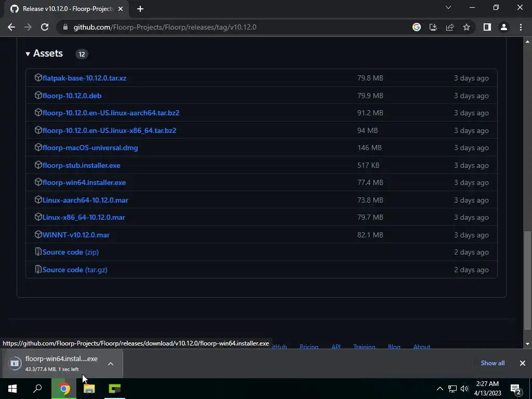Download the linux-aarch64.tar.bz2 asset
Screen dimensions: 532x399
click(x=111, y=113)
